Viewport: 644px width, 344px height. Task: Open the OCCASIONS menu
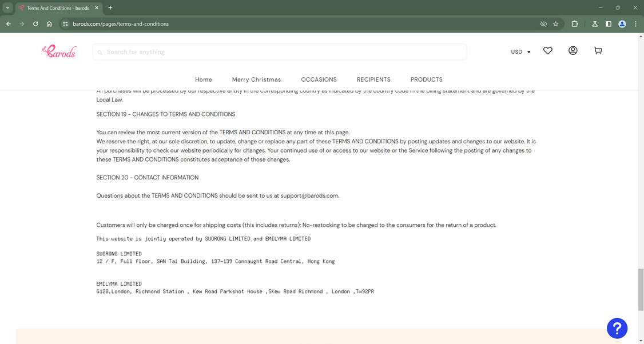319,79
